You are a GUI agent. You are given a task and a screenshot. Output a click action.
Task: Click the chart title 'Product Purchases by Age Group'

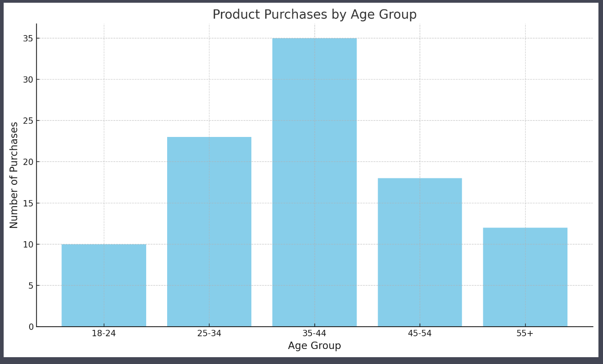314,15
